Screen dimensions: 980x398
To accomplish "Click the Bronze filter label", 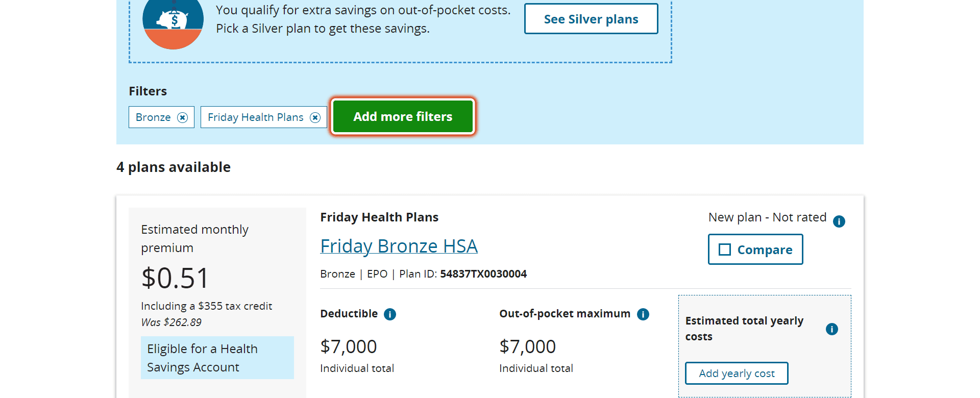I will [153, 117].
